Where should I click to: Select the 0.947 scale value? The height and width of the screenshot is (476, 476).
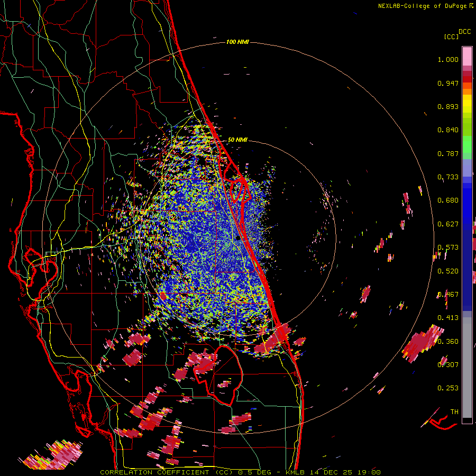pos(448,83)
